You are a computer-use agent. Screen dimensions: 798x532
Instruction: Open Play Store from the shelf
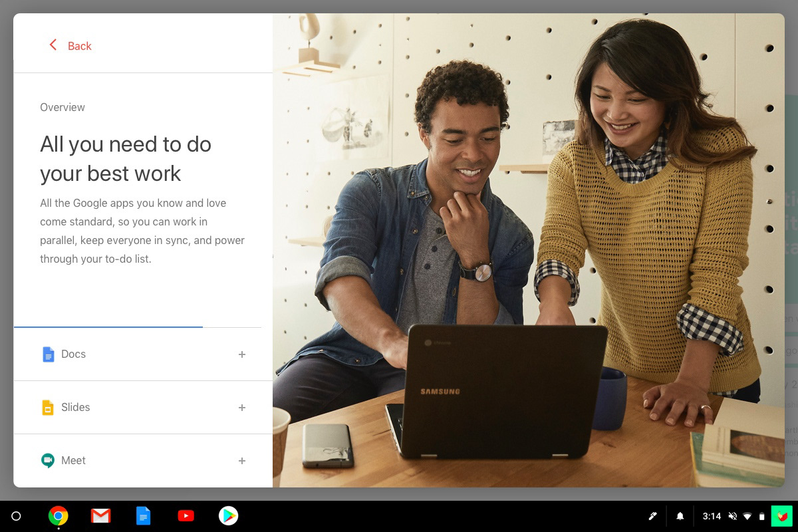[x=228, y=516]
